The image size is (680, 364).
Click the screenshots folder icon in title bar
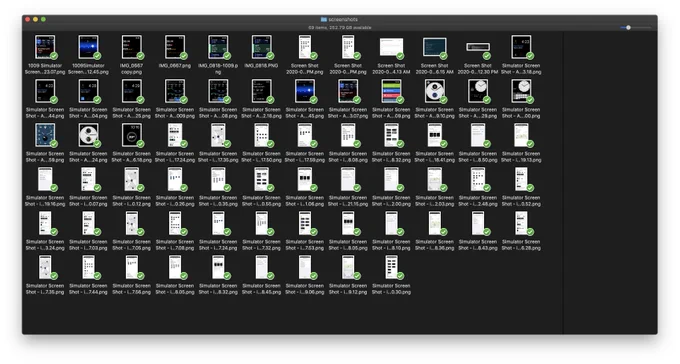pyautogui.click(x=324, y=20)
